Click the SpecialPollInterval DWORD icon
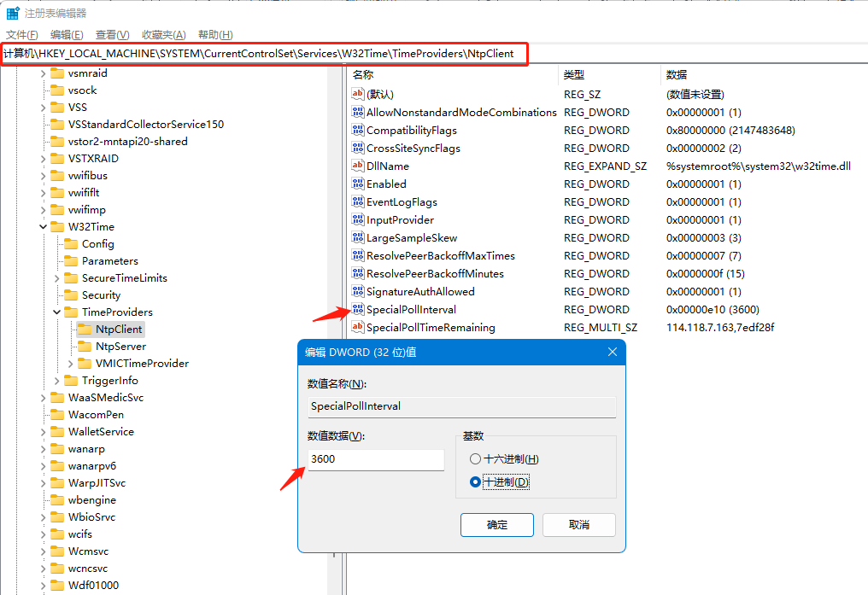Image resolution: width=868 pixels, height=595 pixels. (358, 309)
